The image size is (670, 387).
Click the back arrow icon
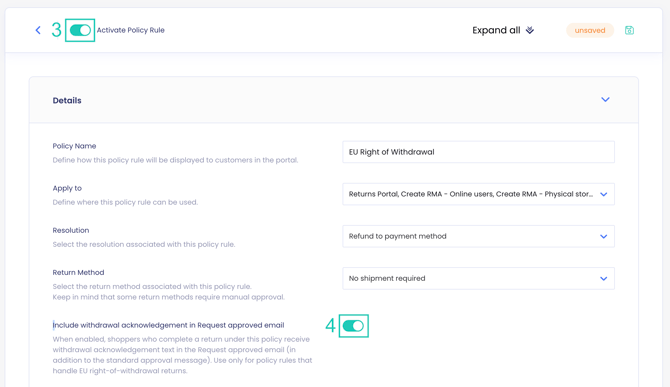point(38,30)
